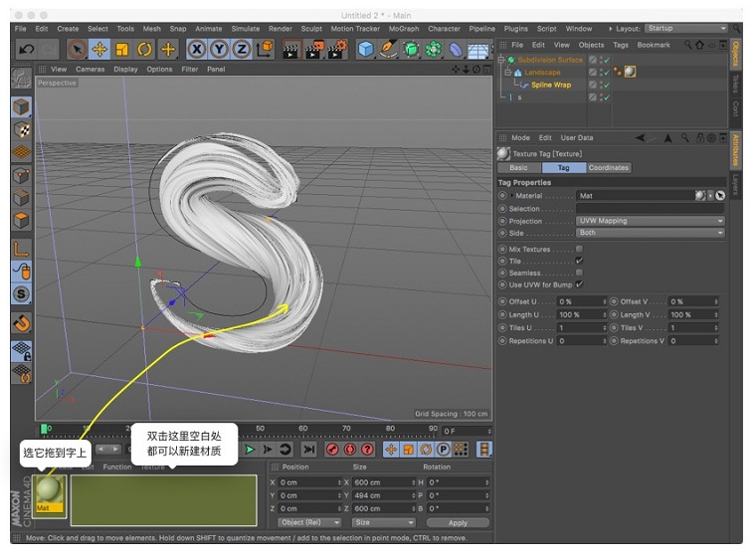Click the spline Pen tool icon
The height and width of the screenshot is (558, 756).
pyautogui.click(x=389, y=49)
